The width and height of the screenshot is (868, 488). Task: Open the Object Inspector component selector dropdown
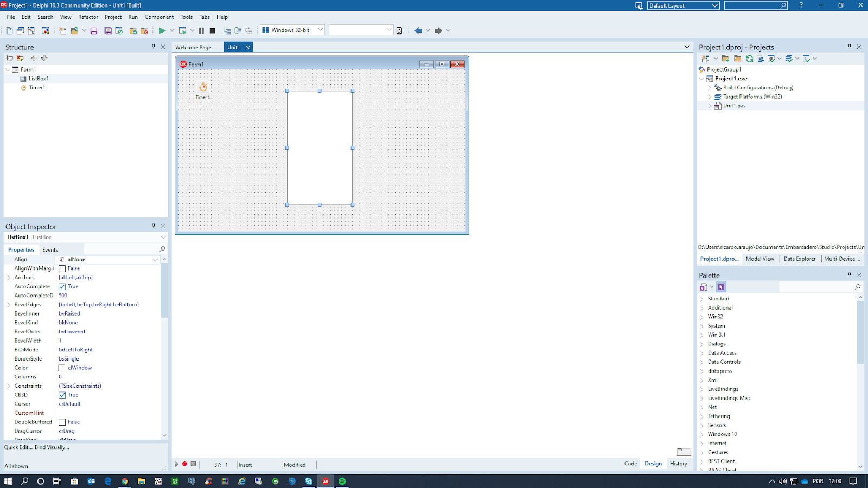163,237
